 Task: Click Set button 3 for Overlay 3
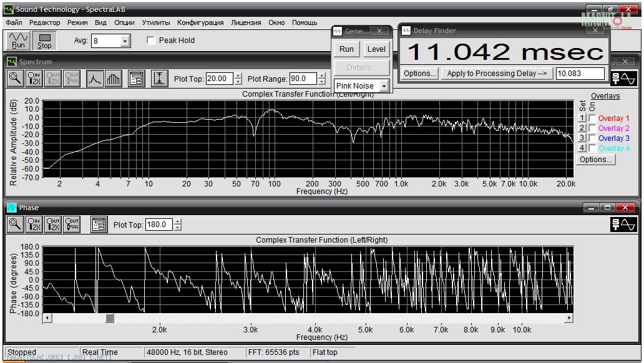[582, 138]
